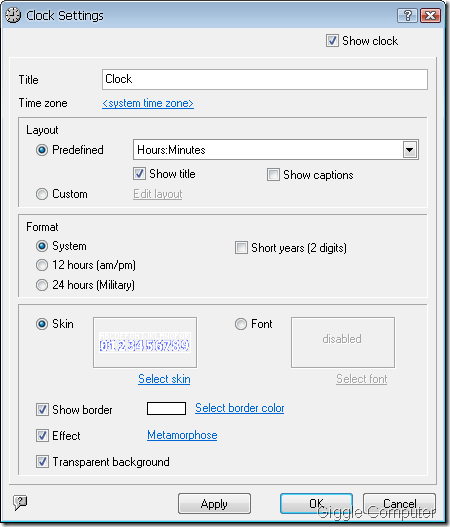The height and width of the screenshot is (527, 450).
Task: Click the clock icon in title bar
Action: tap(13, 15)
